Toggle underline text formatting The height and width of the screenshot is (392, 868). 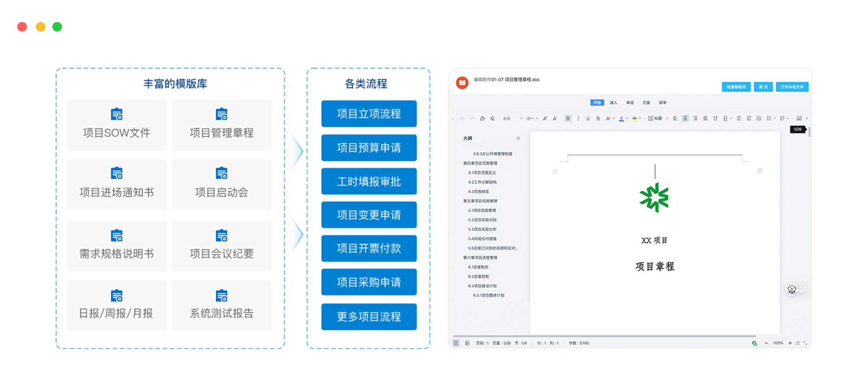[x=588, y=118]
